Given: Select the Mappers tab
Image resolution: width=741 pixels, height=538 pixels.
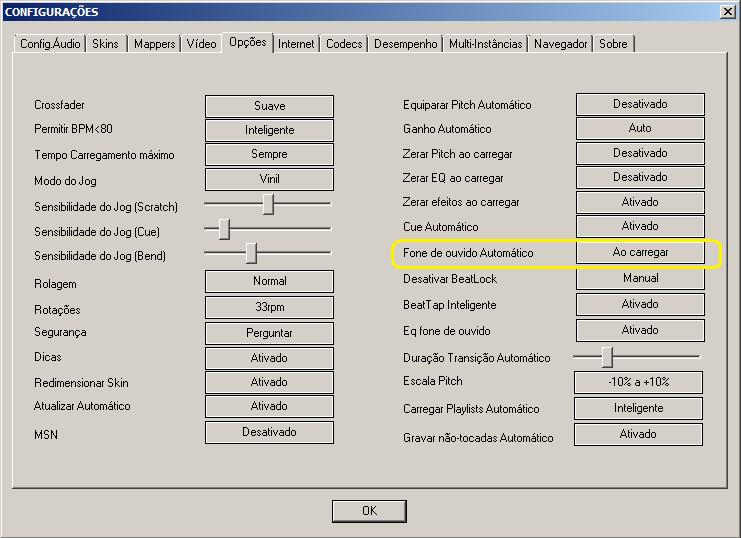Looking at the screenshot, I should click(x=155, y=44).
